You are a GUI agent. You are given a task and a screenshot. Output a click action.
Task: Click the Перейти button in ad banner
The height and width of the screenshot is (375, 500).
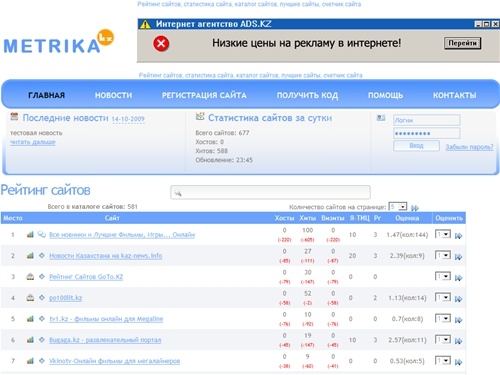462,43
